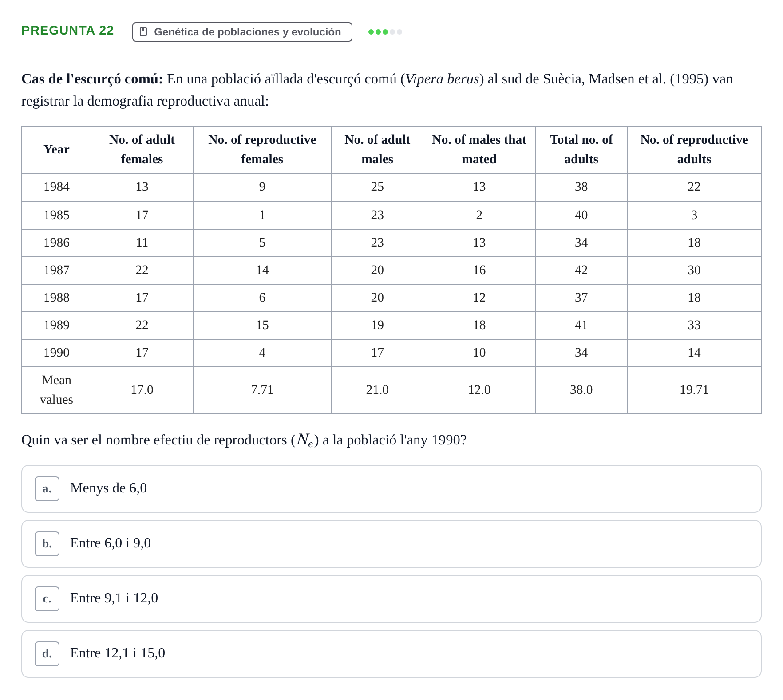Click 1987 total adults value 42
The height and width of the screenshot is (700, 783).
pos(581,271)
